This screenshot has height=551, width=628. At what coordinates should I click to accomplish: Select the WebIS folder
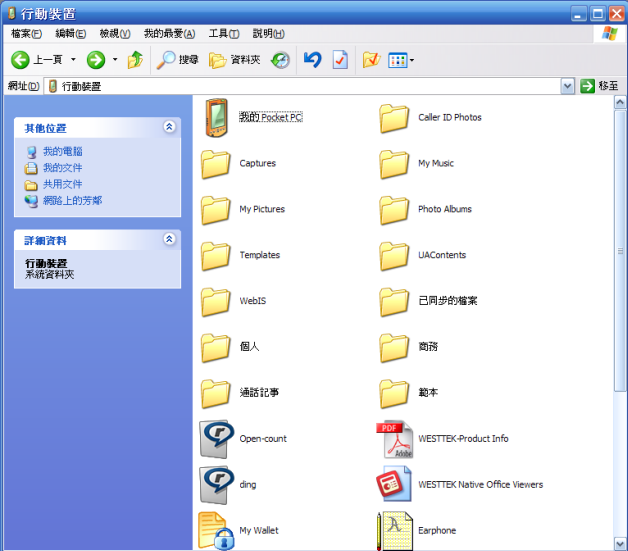pyautogui.click(x=233, y=301)
